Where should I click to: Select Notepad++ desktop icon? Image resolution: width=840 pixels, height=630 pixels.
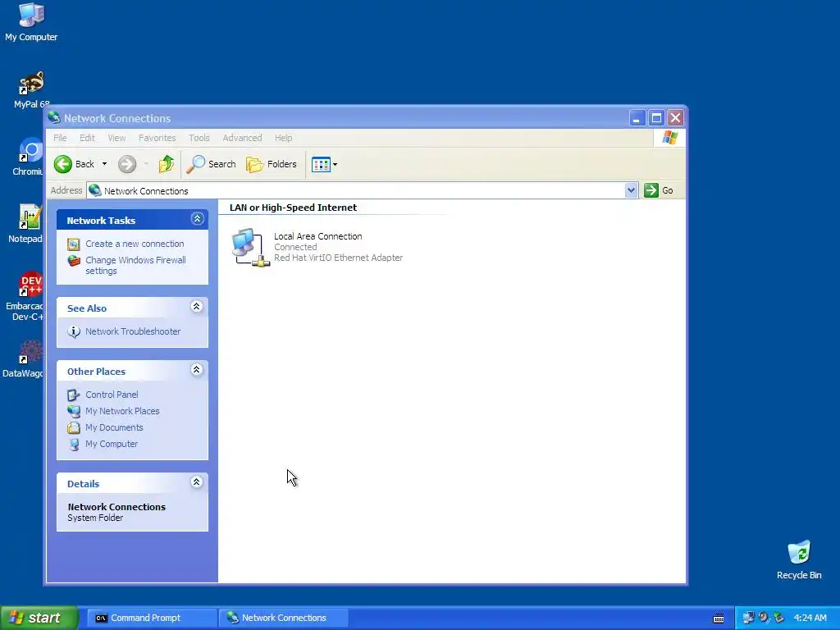click(x=27, y=224)
